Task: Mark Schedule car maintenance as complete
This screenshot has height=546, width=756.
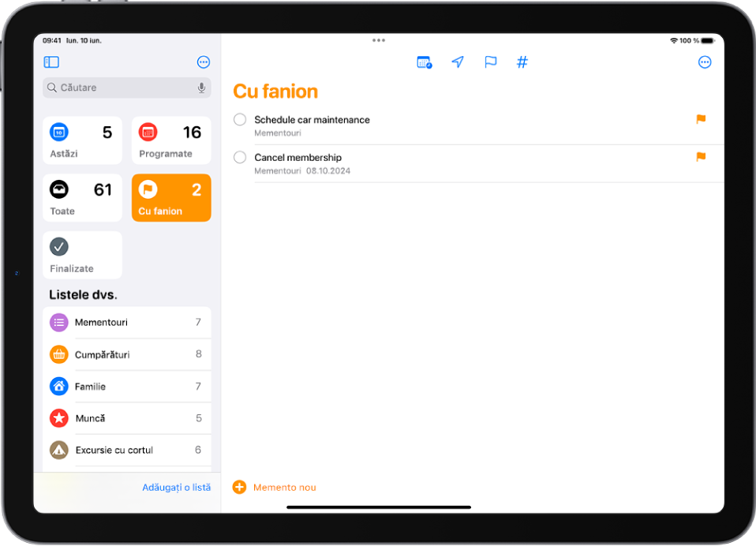Action: [x=240, y=119]
